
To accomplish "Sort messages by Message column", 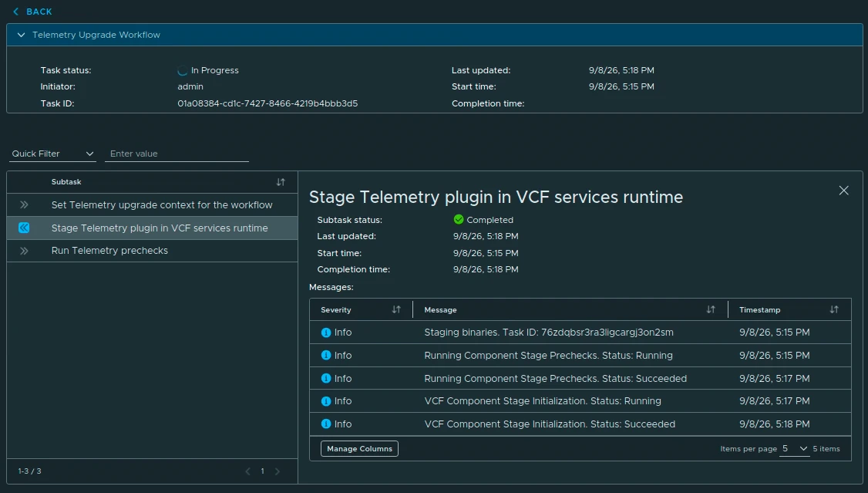I will coord(711,309).
